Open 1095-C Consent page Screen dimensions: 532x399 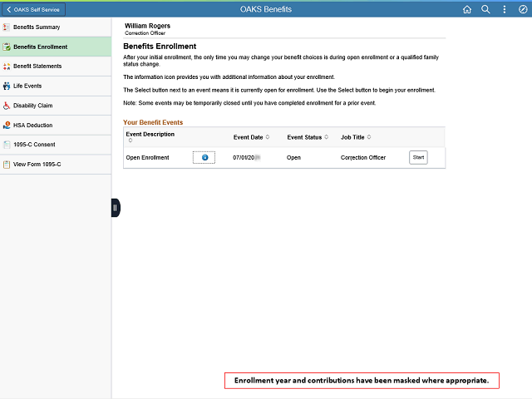pyautogui.click(x=34, y=145)
